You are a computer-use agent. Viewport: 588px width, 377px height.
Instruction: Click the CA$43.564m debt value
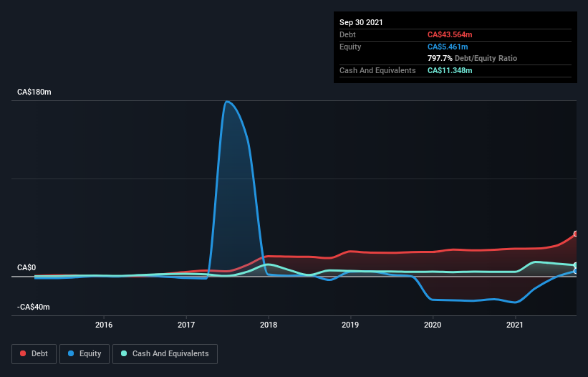tap(450, 34)
